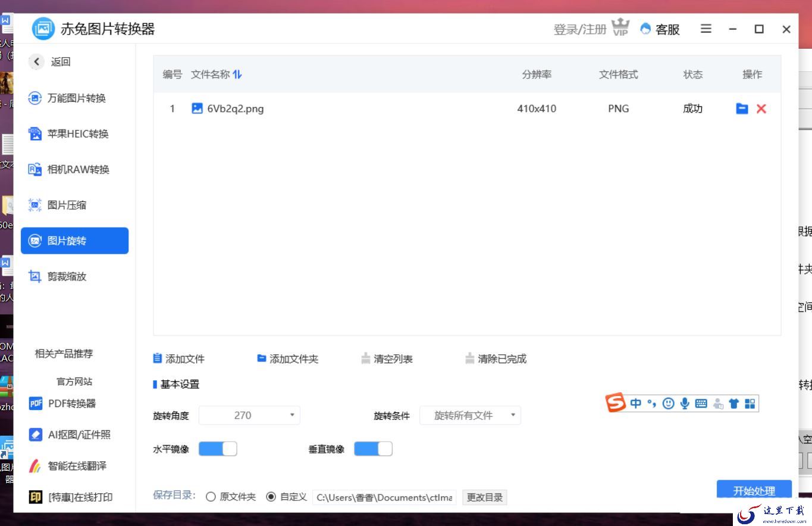The height and width of the screenshot is (526, 812).
Task: Start processing with 开始处理
Action: [754, 490]
